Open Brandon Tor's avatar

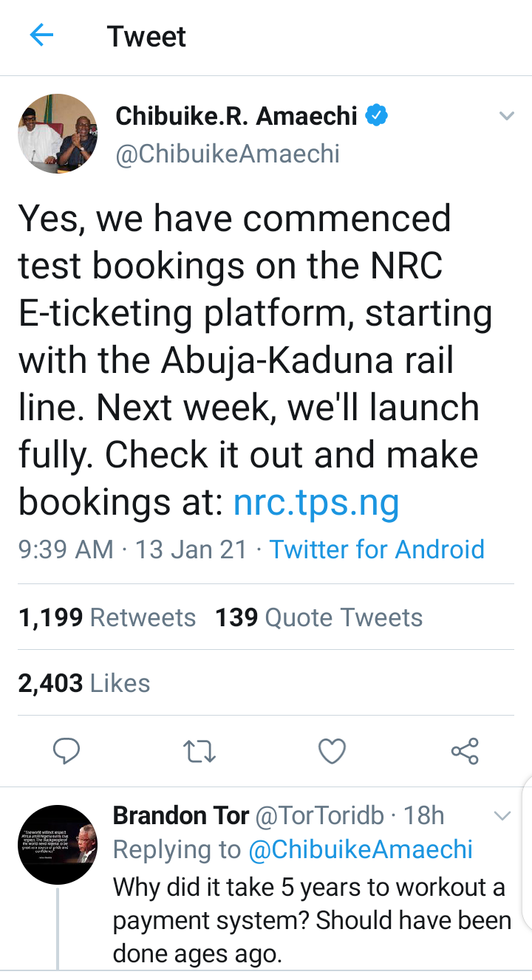(x=58, y=844)
